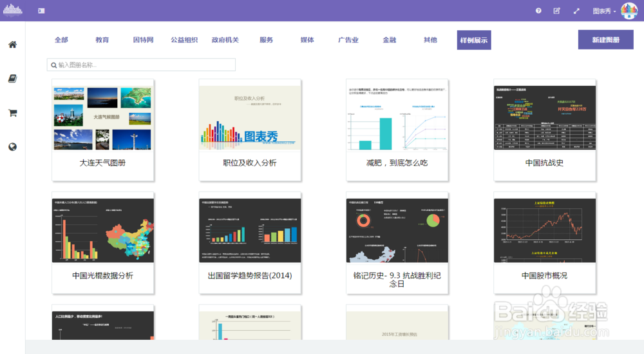Click the 中国股市概况 title text

pyautogui.click(x=544, y=275)
